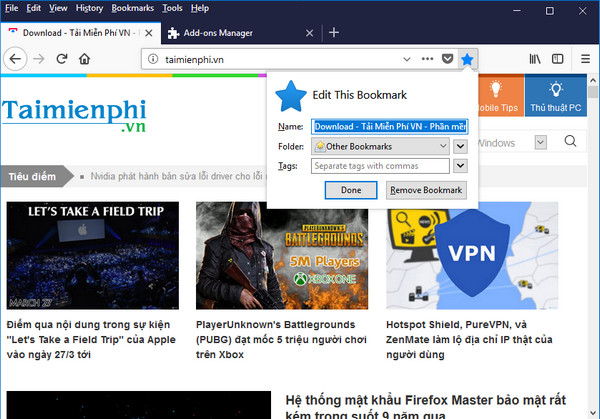Open the File menu

[11, 8]
